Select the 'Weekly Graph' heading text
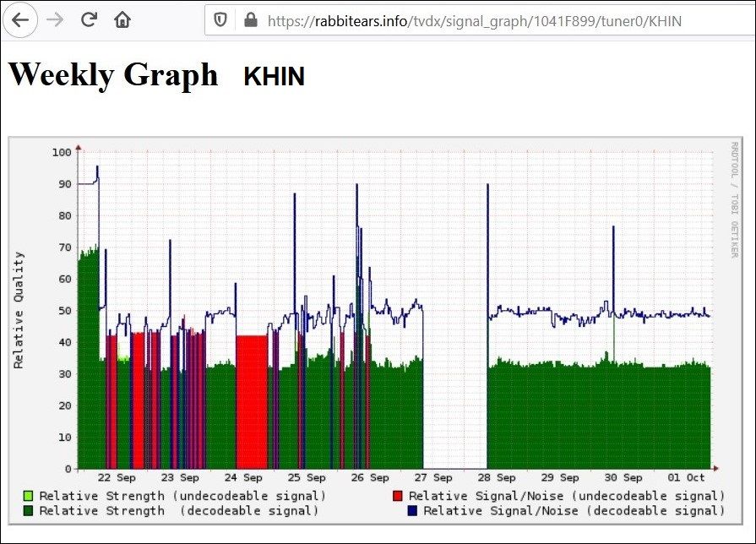Screen dimensions: 756x544 (x=113, y=74)
